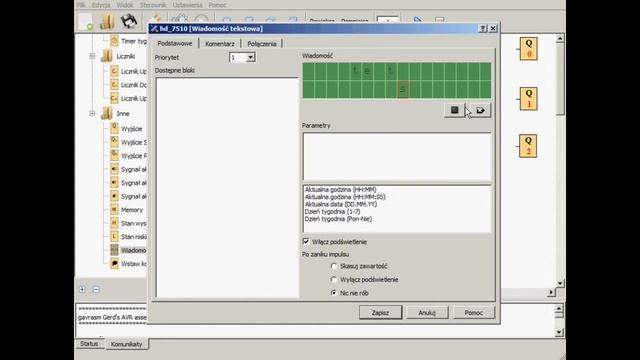Select the Q 1 output block on canvas
The image size is (640, 360).
529,98
